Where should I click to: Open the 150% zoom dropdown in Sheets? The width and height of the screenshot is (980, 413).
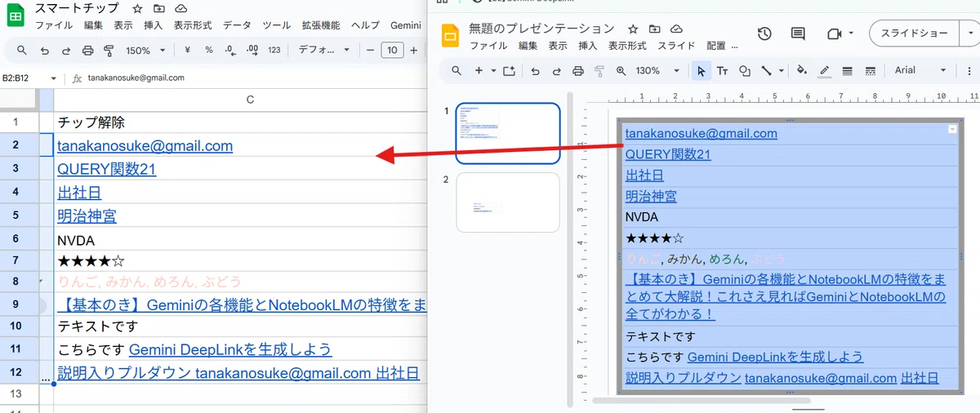(147, 51)
